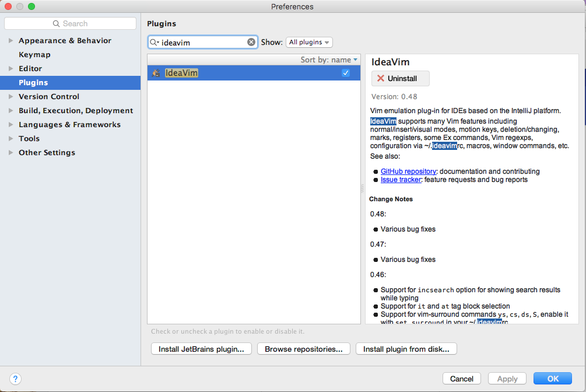Click the 0.46: change notes heading

pyautogui.click(x=378, y=275)
